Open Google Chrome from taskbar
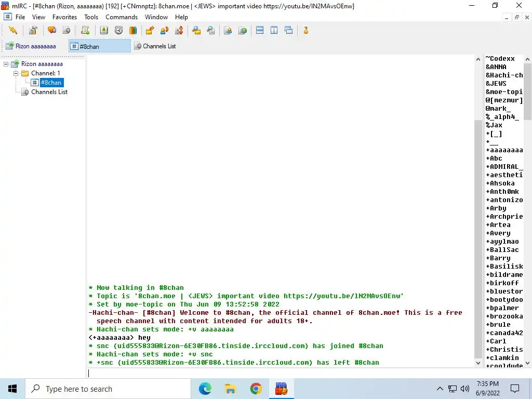The width and height of the screenshot is (532, 399). pos(256,389)
